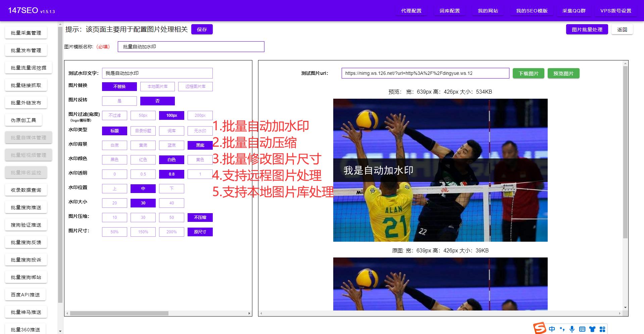The width and height of the screenshot is (644, 334).
Task: Set watermark background to 蓝底
Action: pos(171,145)
